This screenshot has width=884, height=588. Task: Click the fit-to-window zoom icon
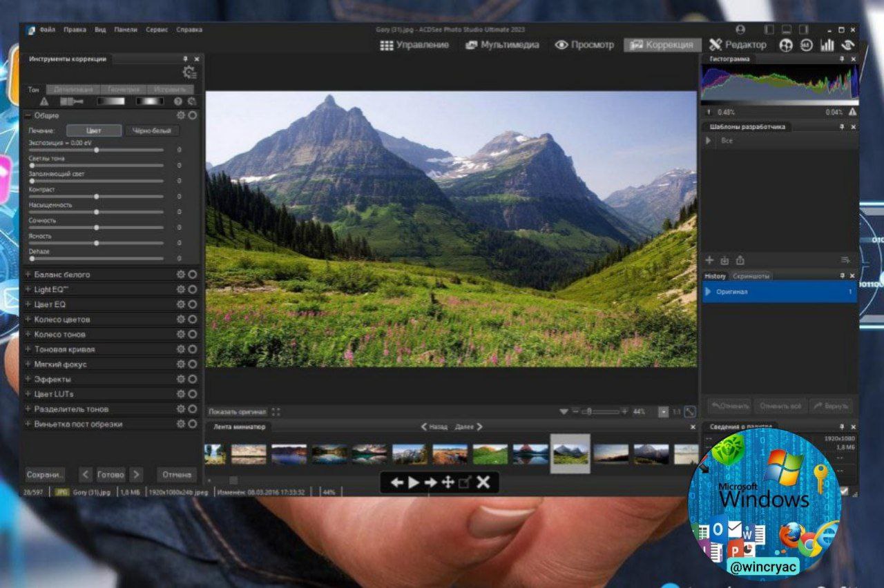pyautogui.click(x=690, y=412)
